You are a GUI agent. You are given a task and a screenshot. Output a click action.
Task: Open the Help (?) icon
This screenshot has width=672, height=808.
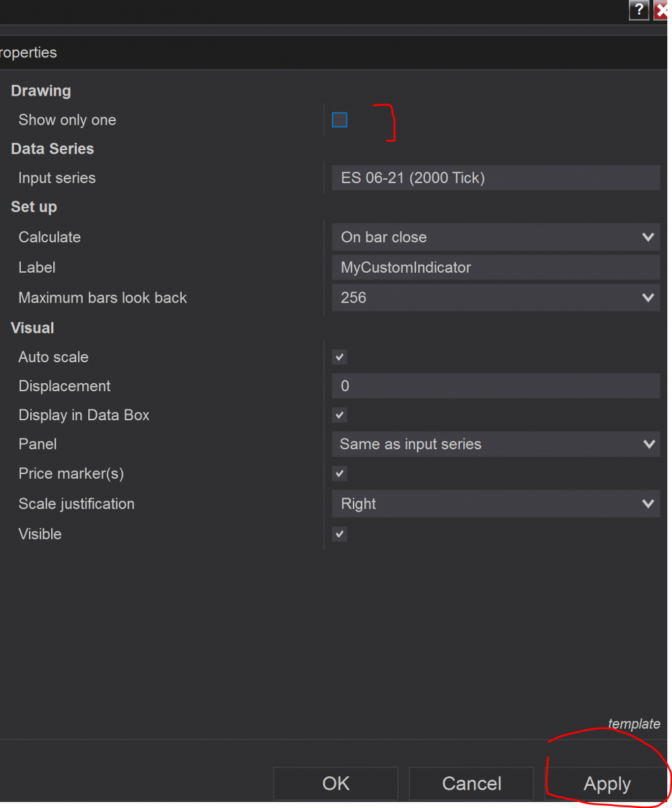point(638,10)
